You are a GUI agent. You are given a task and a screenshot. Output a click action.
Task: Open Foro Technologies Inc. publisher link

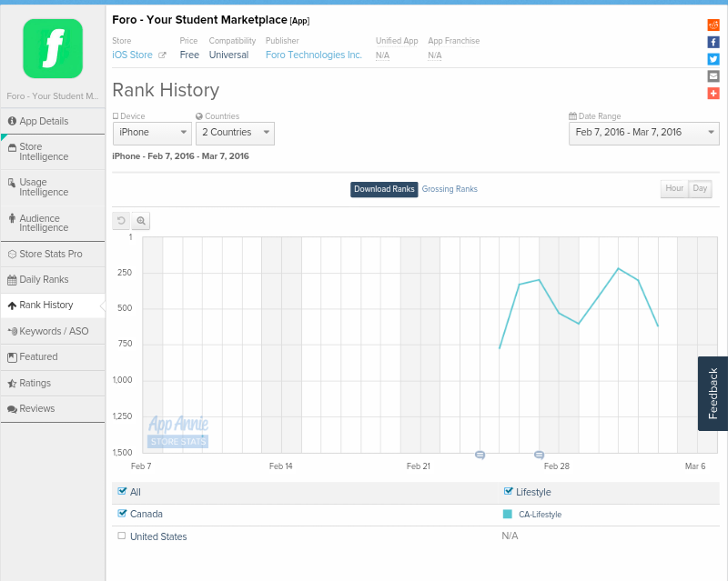pos(313,55)
